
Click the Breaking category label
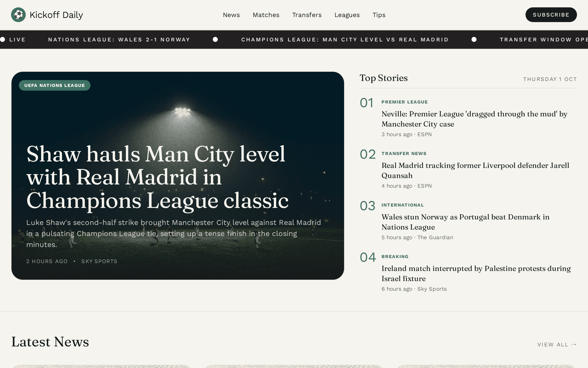click(x=395, y=256)
